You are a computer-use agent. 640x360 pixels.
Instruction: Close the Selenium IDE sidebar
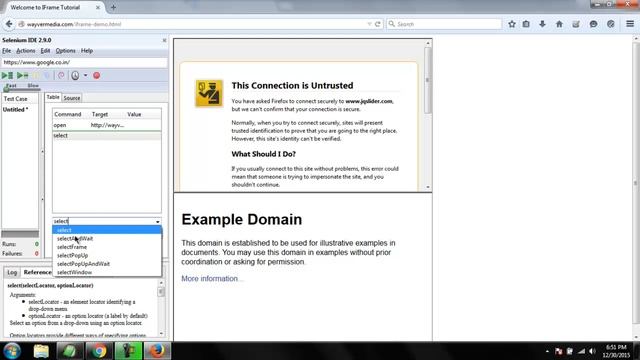164,40
